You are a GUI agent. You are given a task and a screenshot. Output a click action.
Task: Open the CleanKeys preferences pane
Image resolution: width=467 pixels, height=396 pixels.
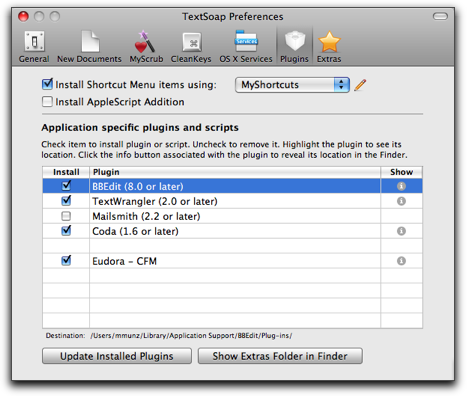(x=191, y=47)
